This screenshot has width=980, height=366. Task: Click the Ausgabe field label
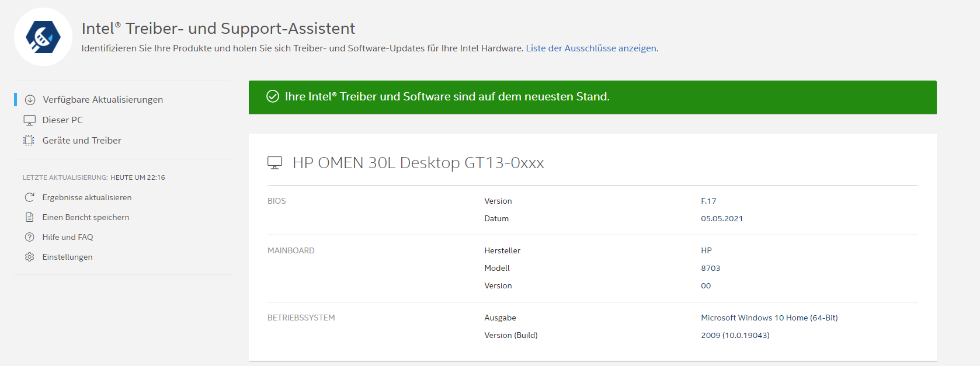click(500, 318)
